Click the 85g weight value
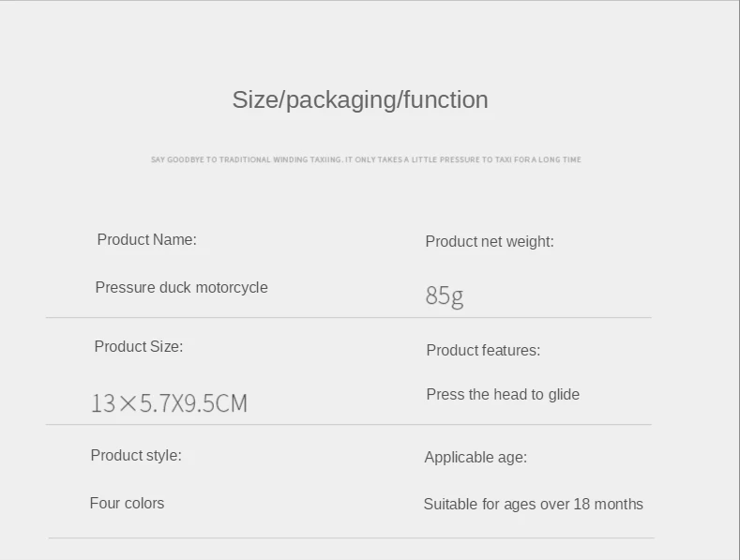This screenshot has height=560, width=740. click(x=445, y=296)
